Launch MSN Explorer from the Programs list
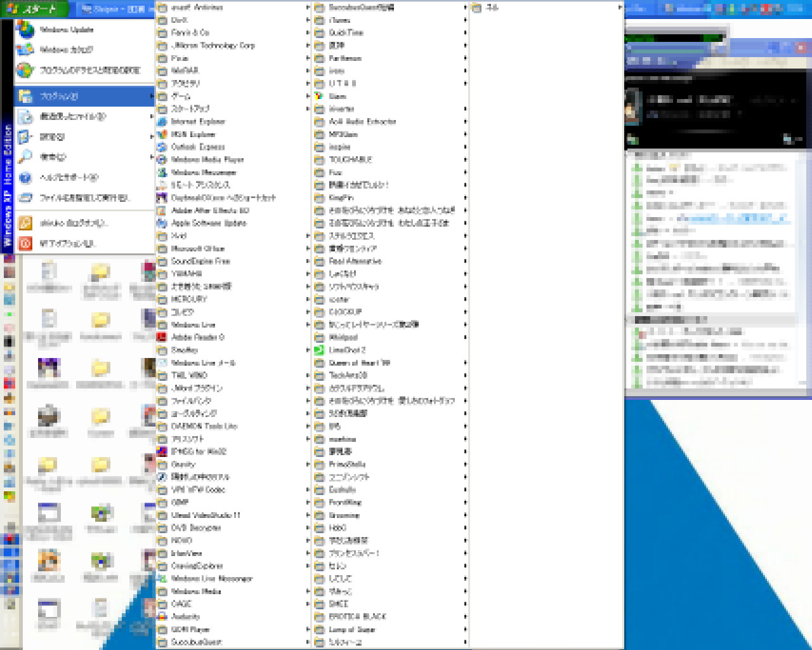 click(x=193, y=134)
